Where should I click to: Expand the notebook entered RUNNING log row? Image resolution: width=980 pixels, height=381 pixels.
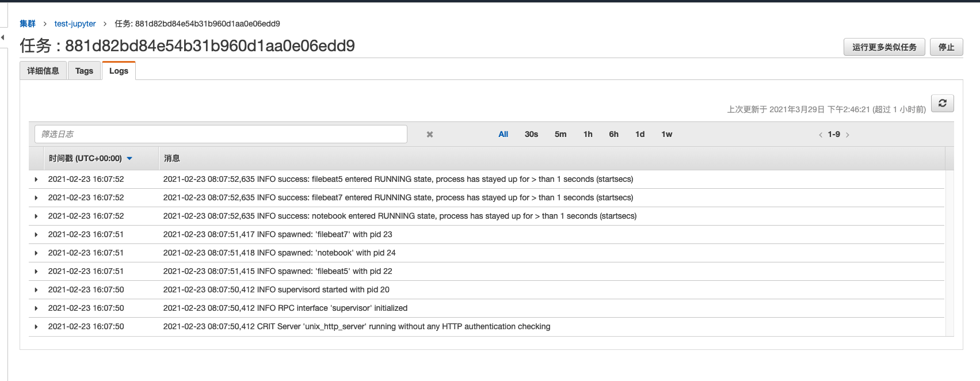(36, 216)
